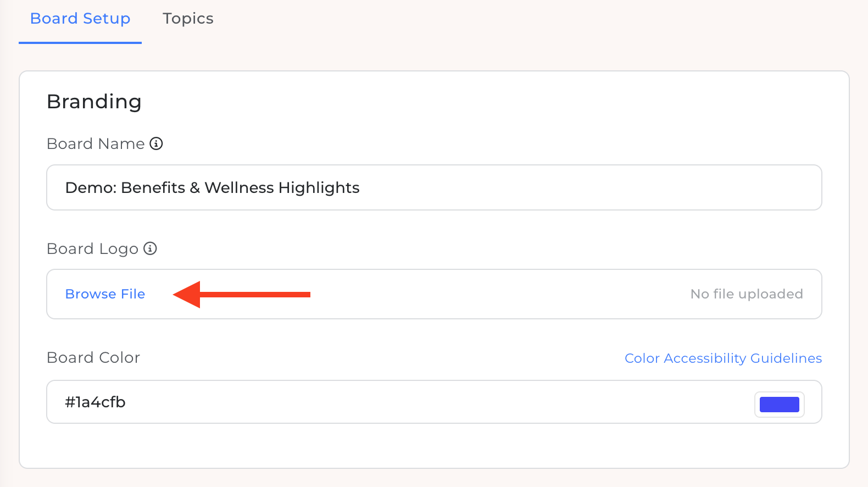This screenshot has height=487, width=868.
Task: Open the Board Name info icon
Action: tap(156, 143)
